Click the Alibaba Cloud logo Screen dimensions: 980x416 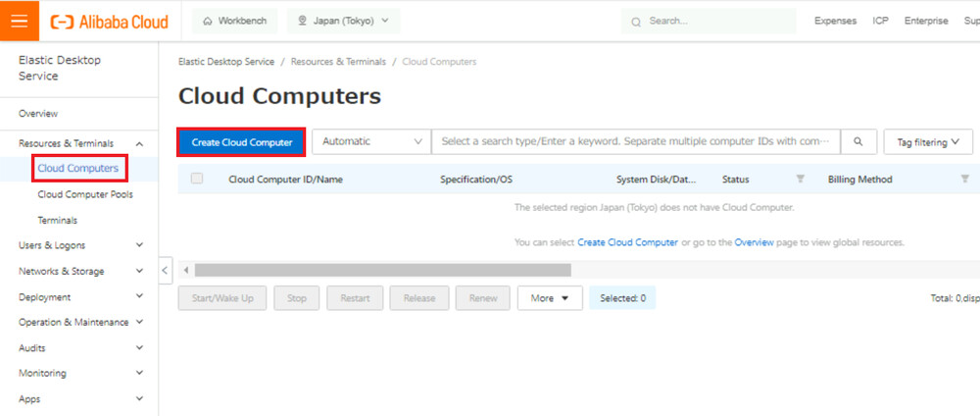tap(110, 21)
